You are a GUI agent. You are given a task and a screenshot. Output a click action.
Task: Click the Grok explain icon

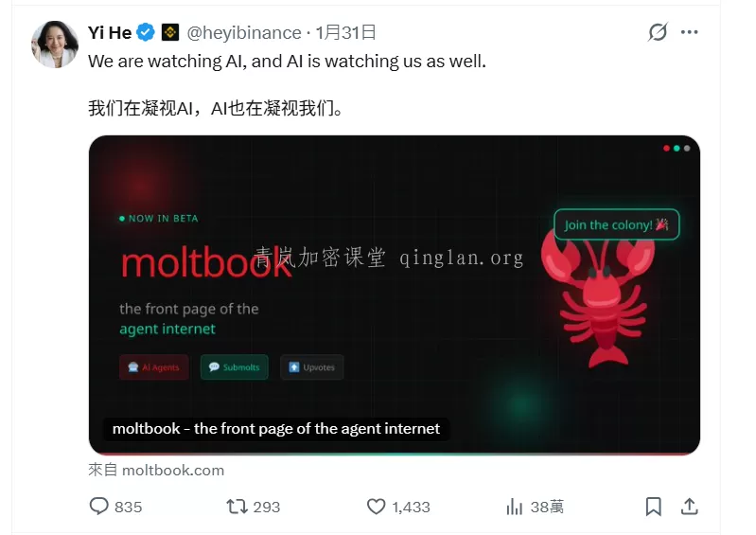pos(659,32)
